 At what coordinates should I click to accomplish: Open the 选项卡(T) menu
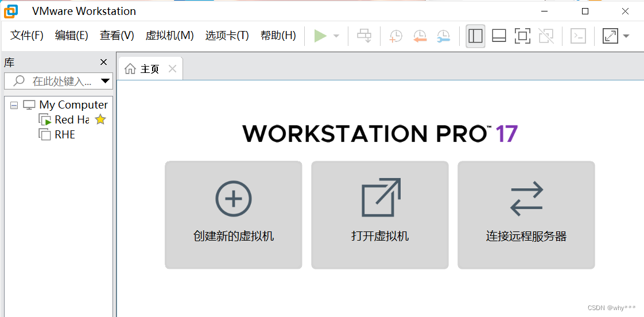click(x=227, y=36)
